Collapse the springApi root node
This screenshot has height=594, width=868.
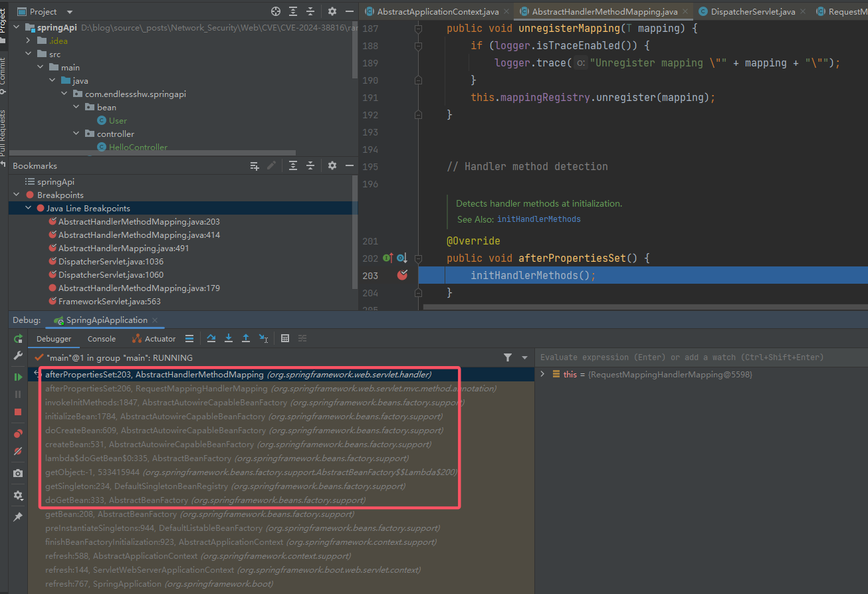pos(17,28)
